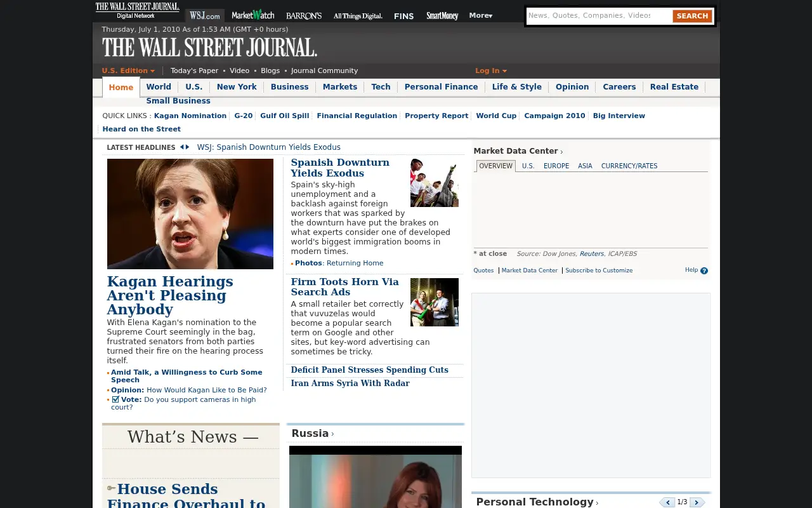The height and width of the screenshot is (508, 812).
Task: Open the Market Data Center footer link
Action: click(530, 271)
